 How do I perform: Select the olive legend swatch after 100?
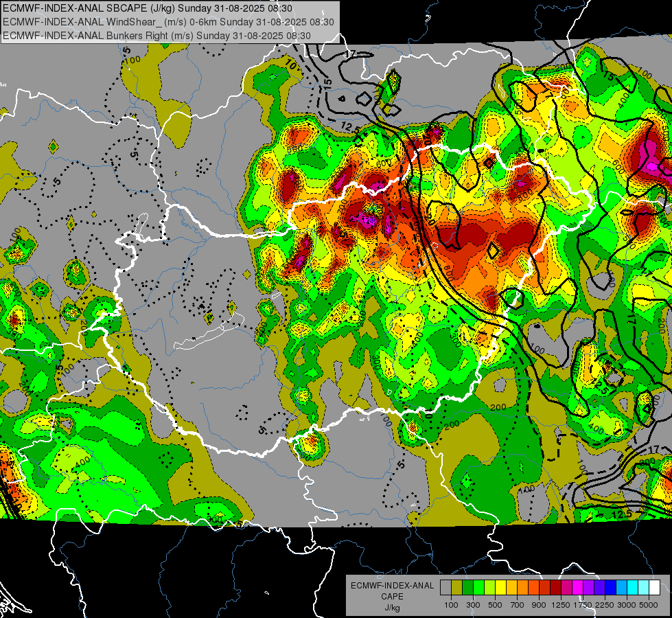pyautogui.click(x=457, y=588)
